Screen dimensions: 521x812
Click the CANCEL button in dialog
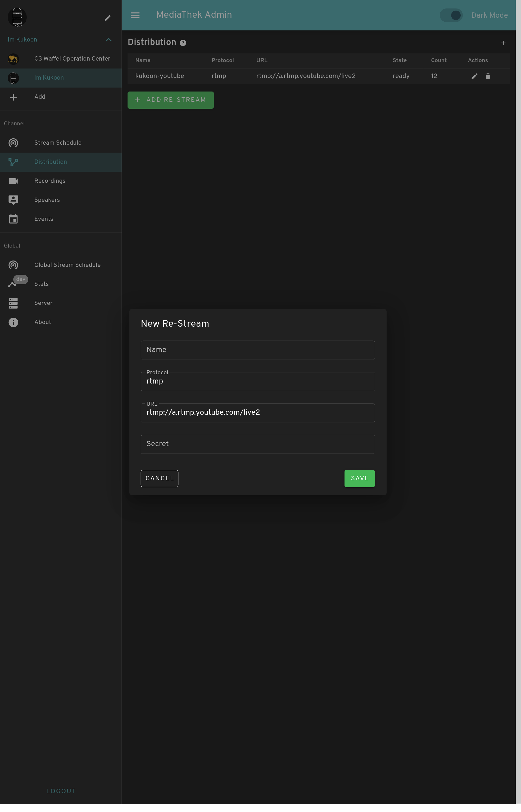tap(159, 478)
